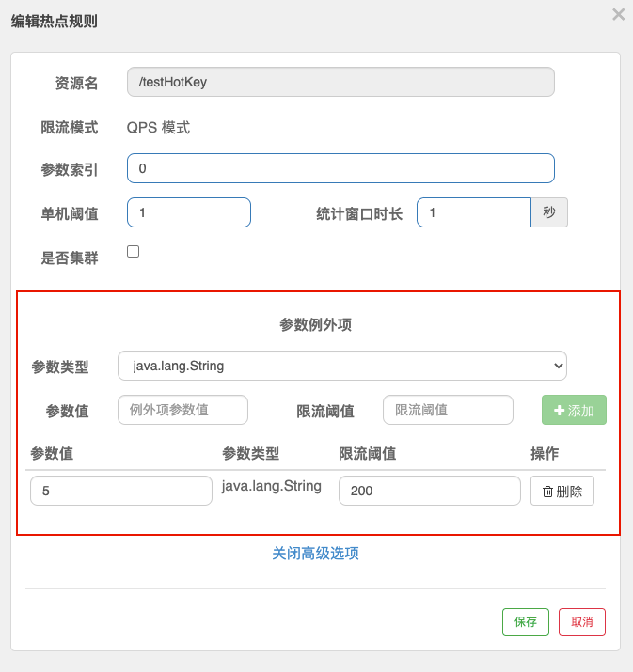Click the 单机阈值 label
The height and width of the screenshot is (672, 633).
click(x=70, y=214)
